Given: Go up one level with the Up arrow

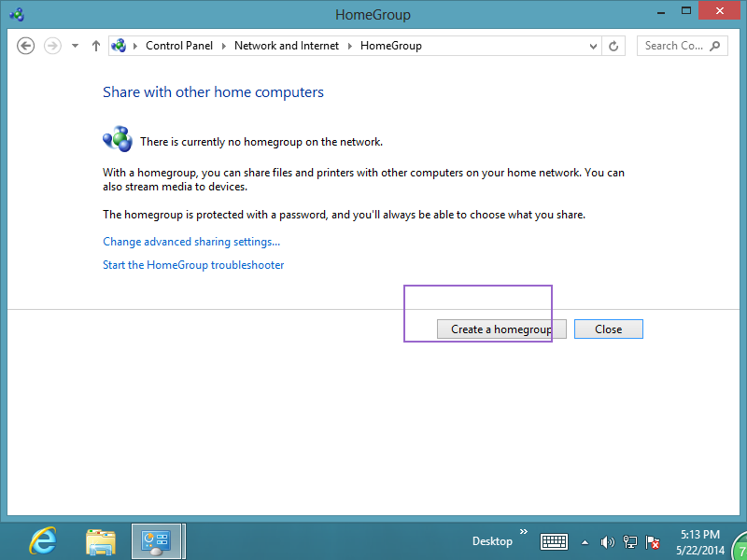Looking at the screenshot, I should click(x=96, y=46).
